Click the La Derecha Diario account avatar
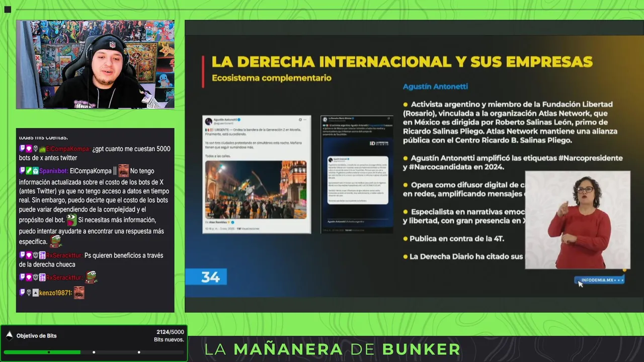644x362 pixels. pos(325,120)
